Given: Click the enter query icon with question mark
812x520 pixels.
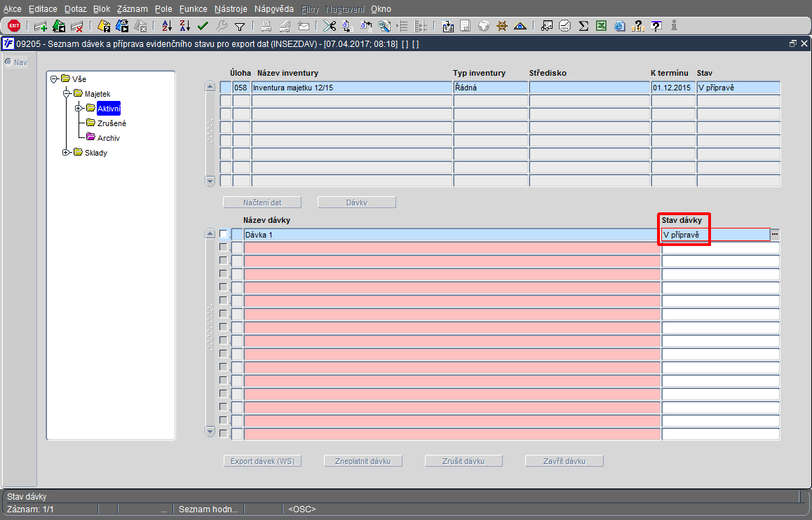Looking at the screenshot, I should click(x=104, y=26).
